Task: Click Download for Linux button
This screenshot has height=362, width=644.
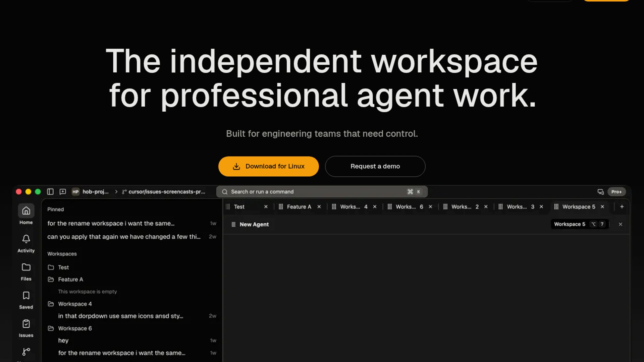Action: click(268, 166)
